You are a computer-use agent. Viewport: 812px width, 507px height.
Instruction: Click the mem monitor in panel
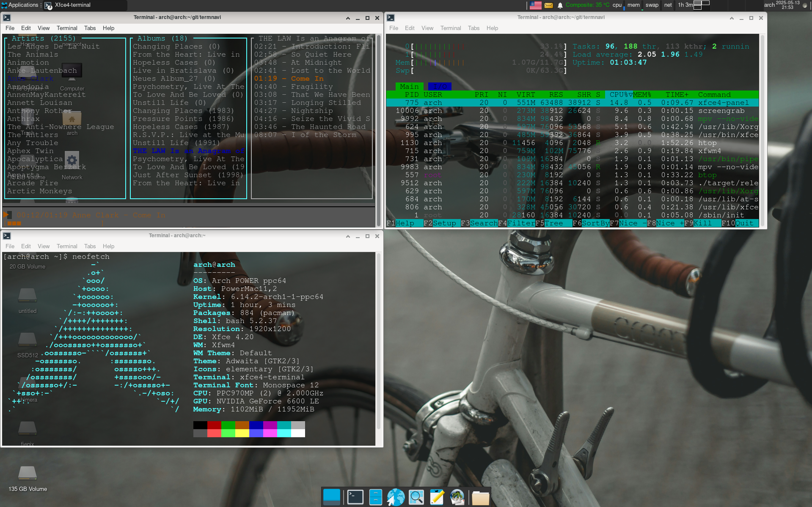point(634,5)
